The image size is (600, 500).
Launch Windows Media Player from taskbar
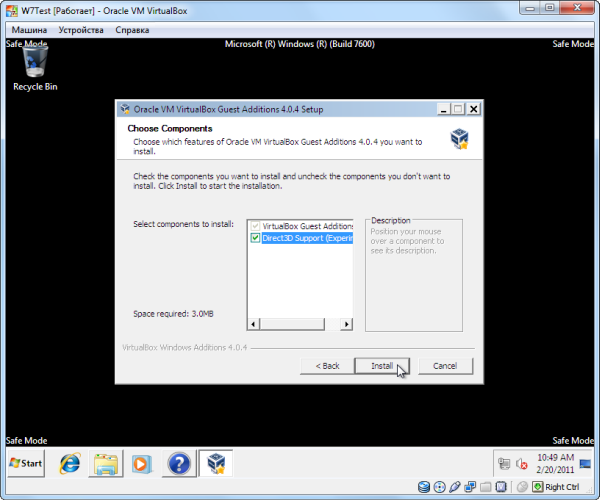pyautogui.click(x=142, y=464)
